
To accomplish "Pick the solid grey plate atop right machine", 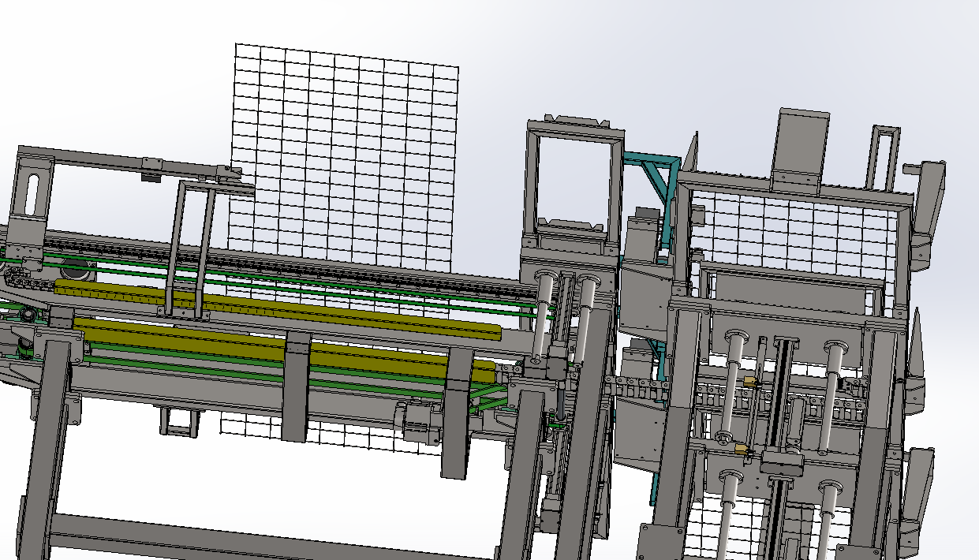I will pos(802,148).
